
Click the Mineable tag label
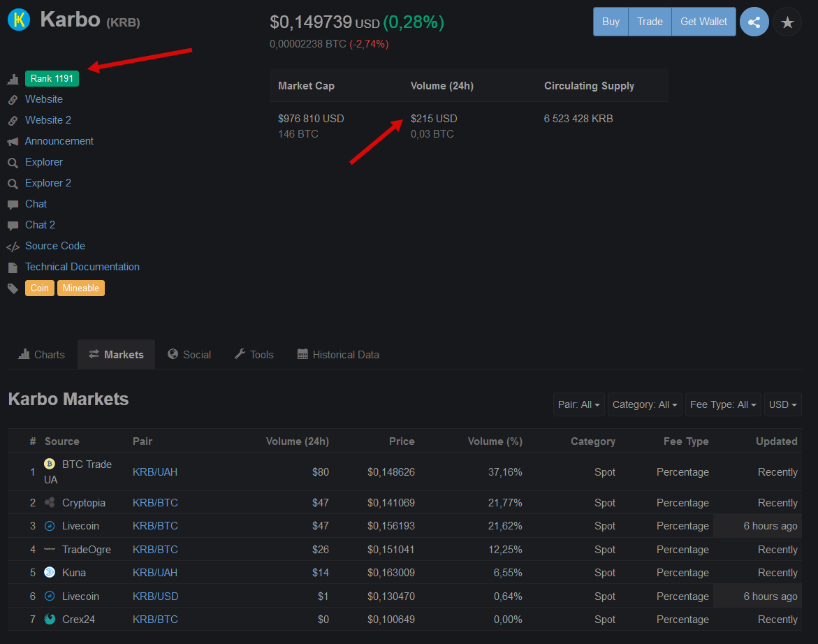click(81, 288)
